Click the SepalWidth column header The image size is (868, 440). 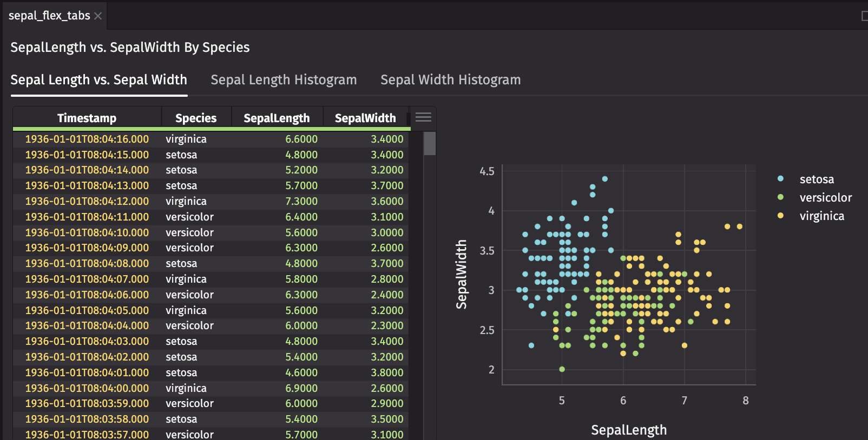365,118
